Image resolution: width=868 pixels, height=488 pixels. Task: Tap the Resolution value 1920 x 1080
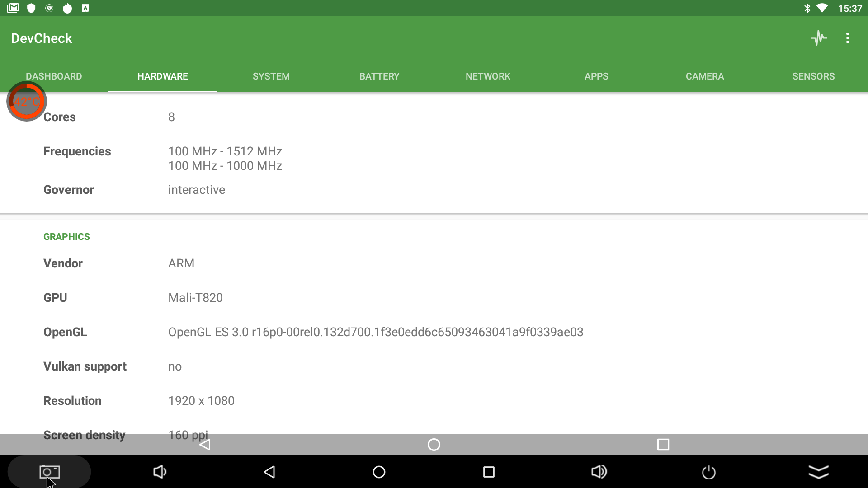click(x=201, y=401)
